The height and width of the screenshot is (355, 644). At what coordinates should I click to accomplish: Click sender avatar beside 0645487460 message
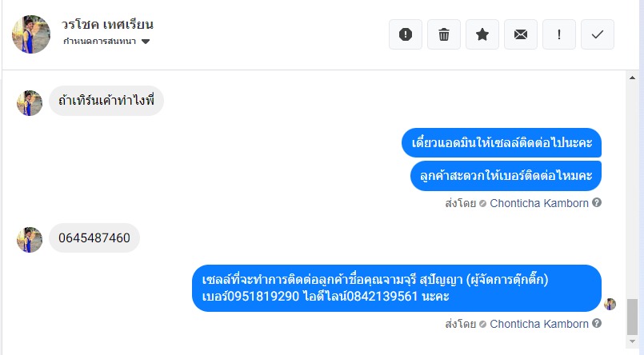tap(30, 239)
